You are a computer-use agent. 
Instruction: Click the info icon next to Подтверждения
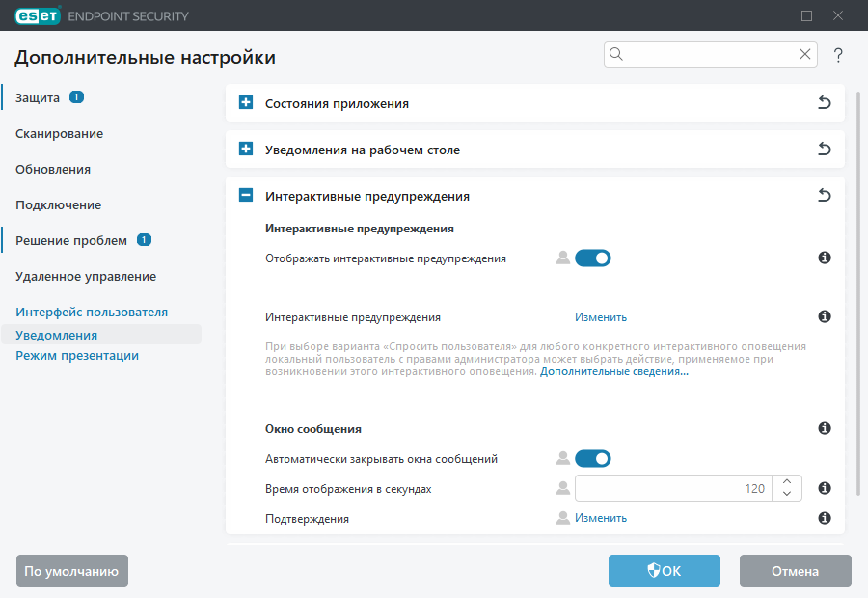[x=825, y=518]
